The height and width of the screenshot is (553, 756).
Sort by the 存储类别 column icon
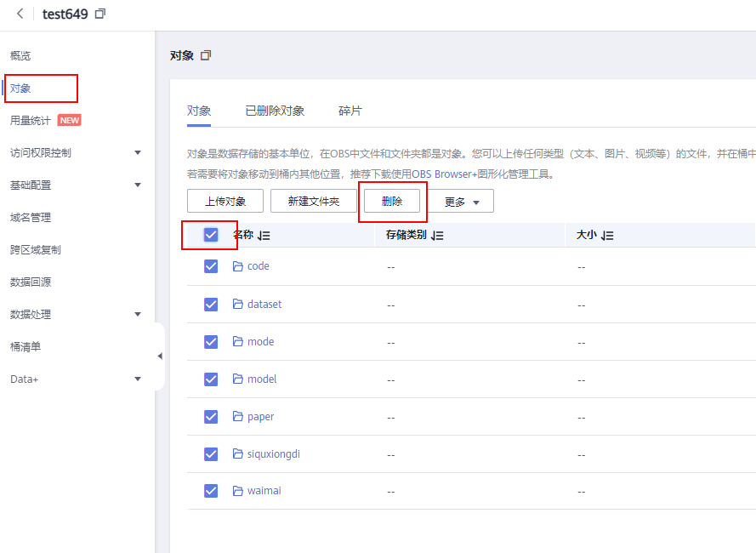pos(437,236)
